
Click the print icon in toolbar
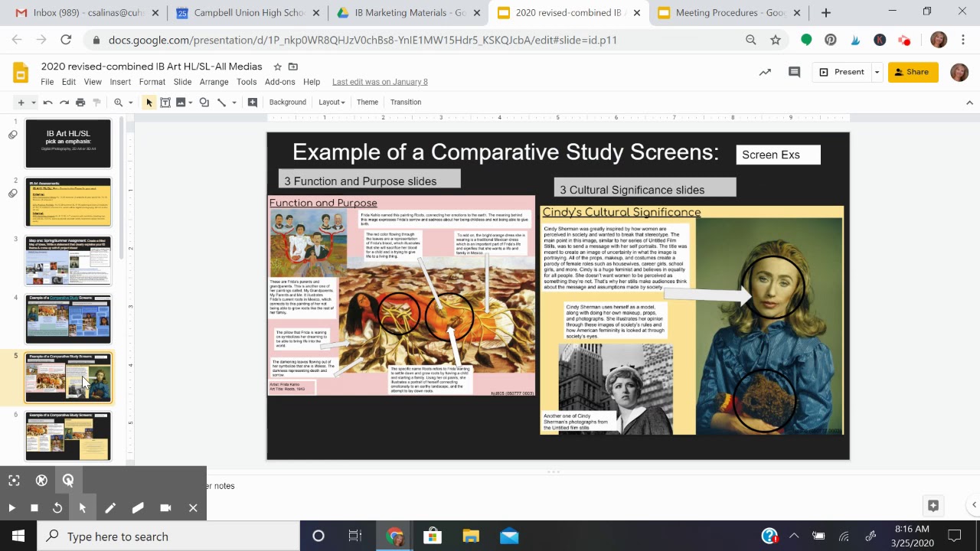(x=80, y=103)
